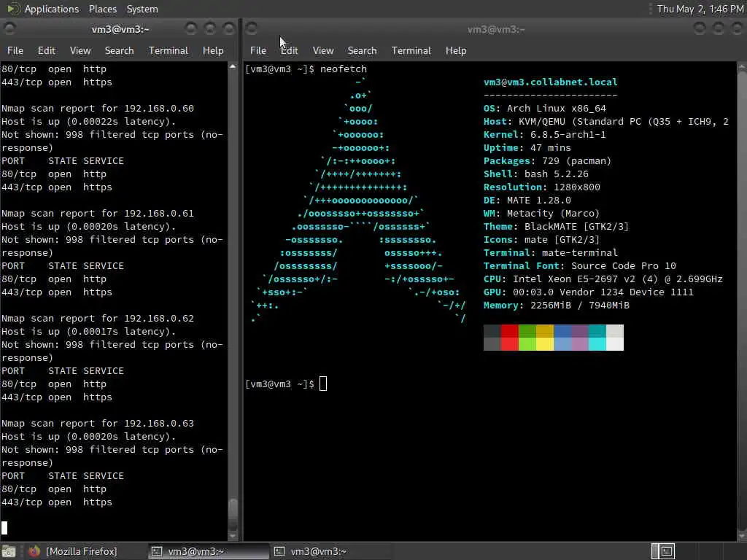Click the left terminal scrollbar thumb
Viewport: 747px width, 560px height.
pyautogui.click(x=233, y=513)
